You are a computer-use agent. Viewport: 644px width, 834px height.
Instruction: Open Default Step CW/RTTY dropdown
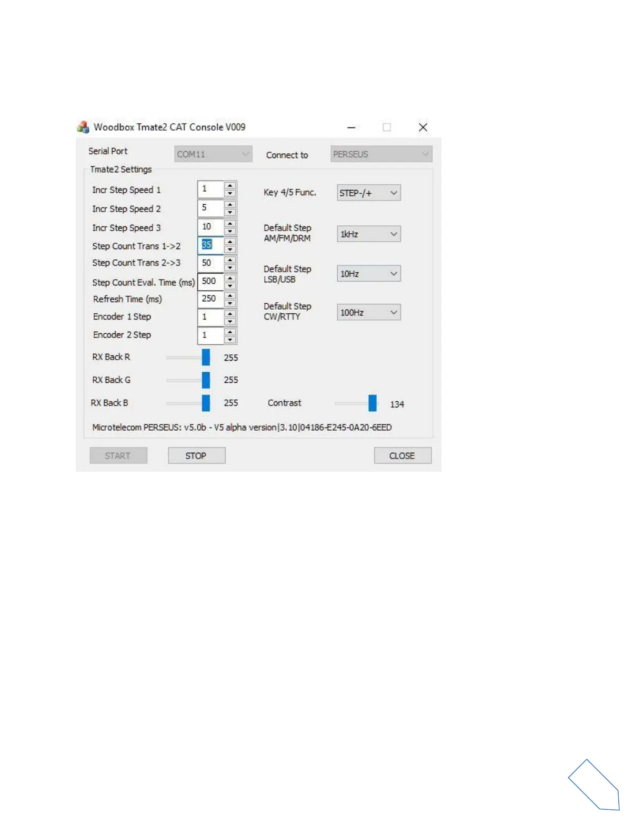[369, 312]
